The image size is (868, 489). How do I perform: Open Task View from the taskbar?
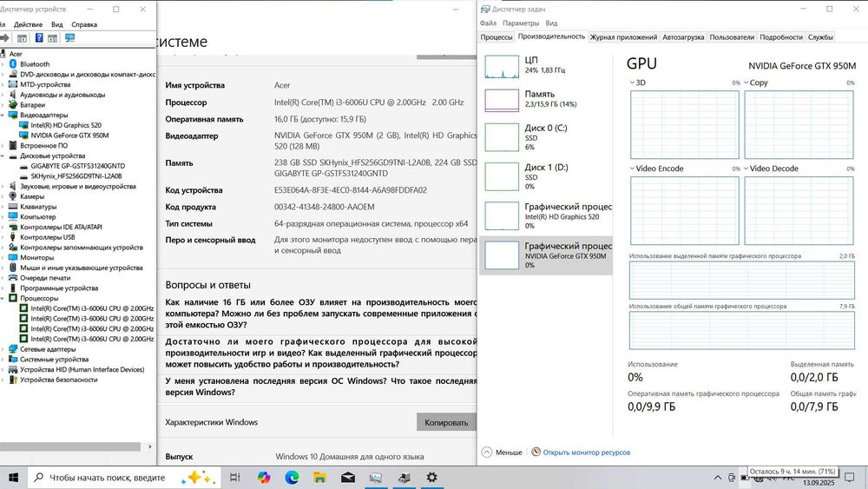pyautogui.click(x=234, y=478)
